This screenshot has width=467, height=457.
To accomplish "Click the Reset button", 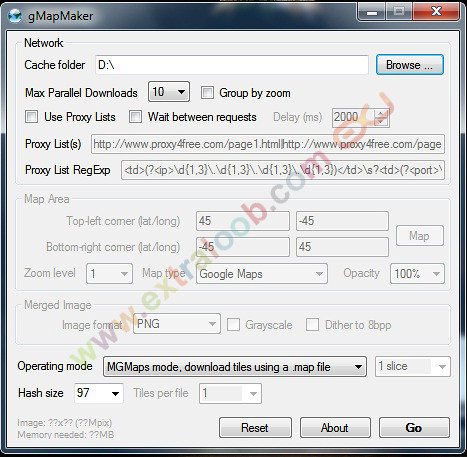I will pyautogui.click(x=255, y=428).
